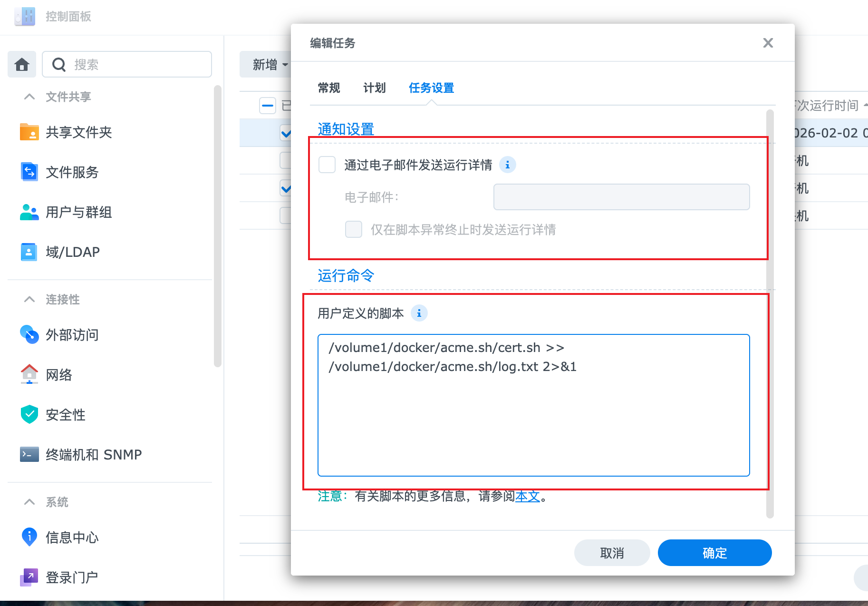This screenshot has height=606, width=868.
Task: Open the 外部访问 external access icon
Action: coord(29,335)
